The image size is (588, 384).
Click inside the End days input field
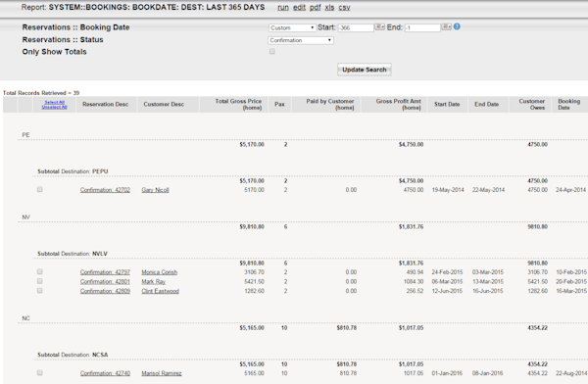pos(422,27)
